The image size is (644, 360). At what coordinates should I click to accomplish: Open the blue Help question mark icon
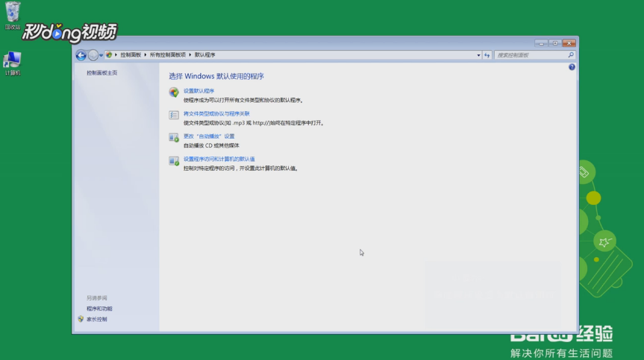point(572,67)
